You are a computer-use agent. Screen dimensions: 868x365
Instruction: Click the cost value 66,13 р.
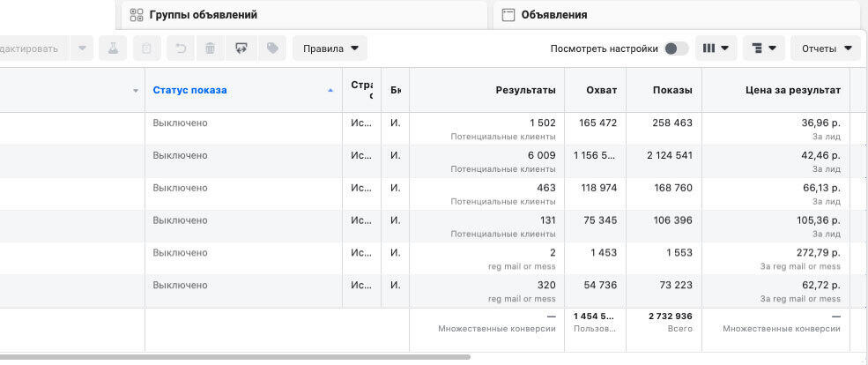[x=821, y=188]
